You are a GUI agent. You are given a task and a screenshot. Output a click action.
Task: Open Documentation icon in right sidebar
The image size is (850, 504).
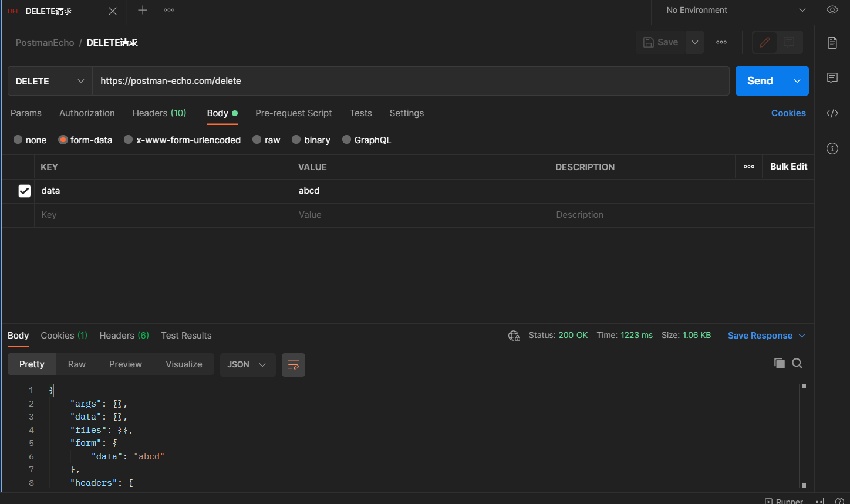pos(832,43)
